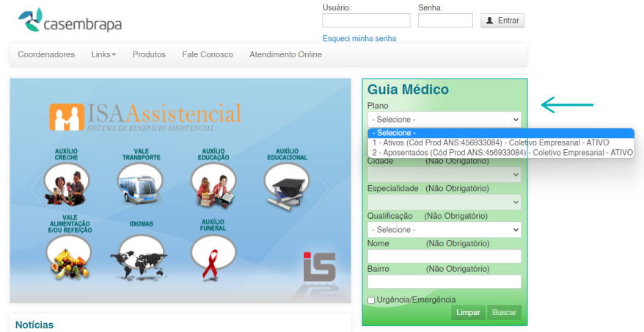
Task: Click the ISA Assistencial logo
Action: (145, 117)
